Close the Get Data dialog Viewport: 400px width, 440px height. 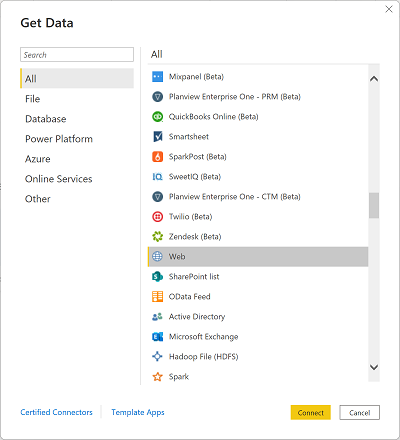point(389,9)
